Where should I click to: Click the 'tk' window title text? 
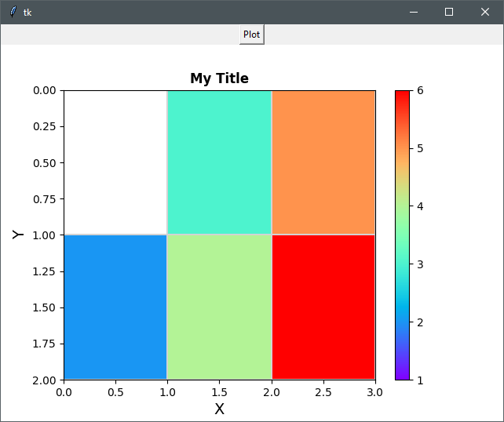click(27, 13)
